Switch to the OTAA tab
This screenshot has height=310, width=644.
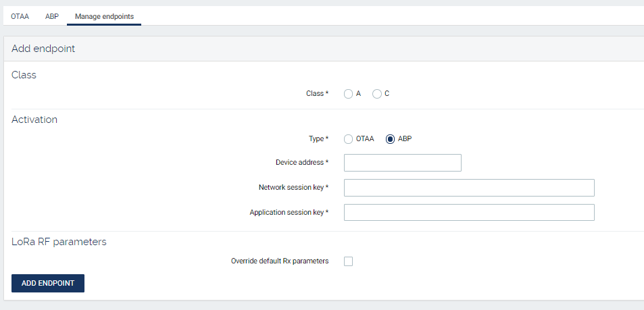20,16
